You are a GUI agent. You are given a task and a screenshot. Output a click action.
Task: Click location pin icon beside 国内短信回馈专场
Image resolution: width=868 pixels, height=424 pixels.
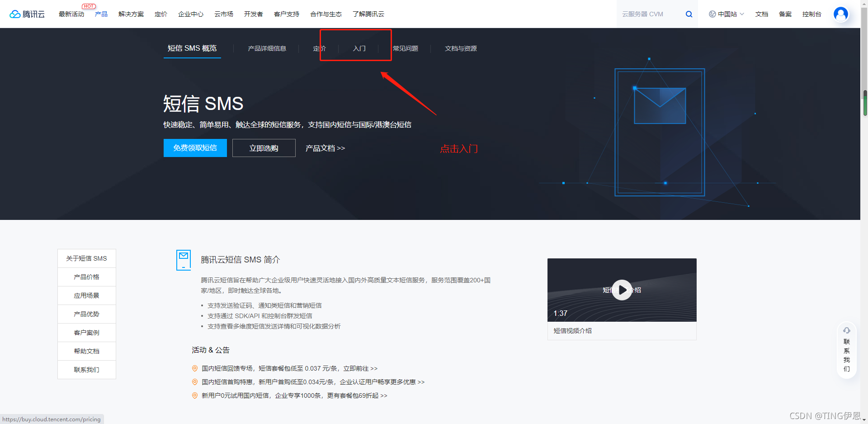tap(195, 368)
